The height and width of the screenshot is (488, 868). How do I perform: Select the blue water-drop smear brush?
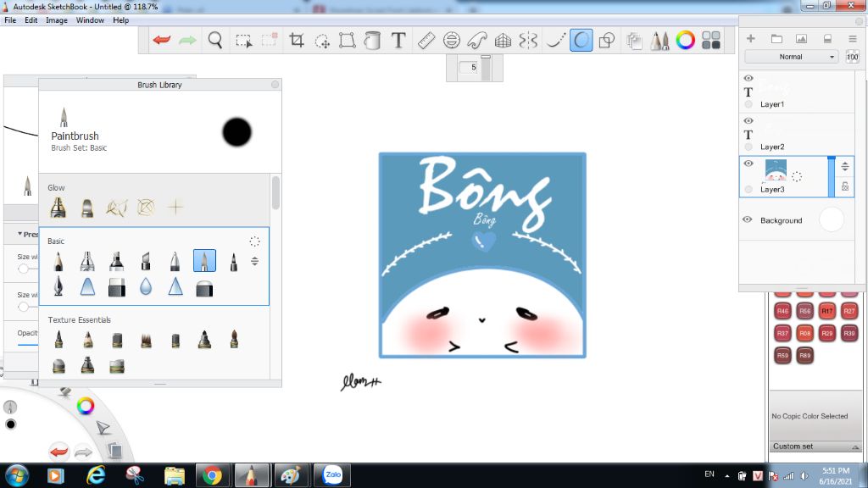click(x=146, y=286)
